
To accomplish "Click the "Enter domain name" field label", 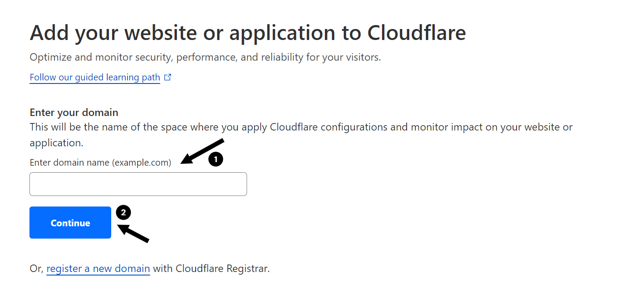I will 69,163.
